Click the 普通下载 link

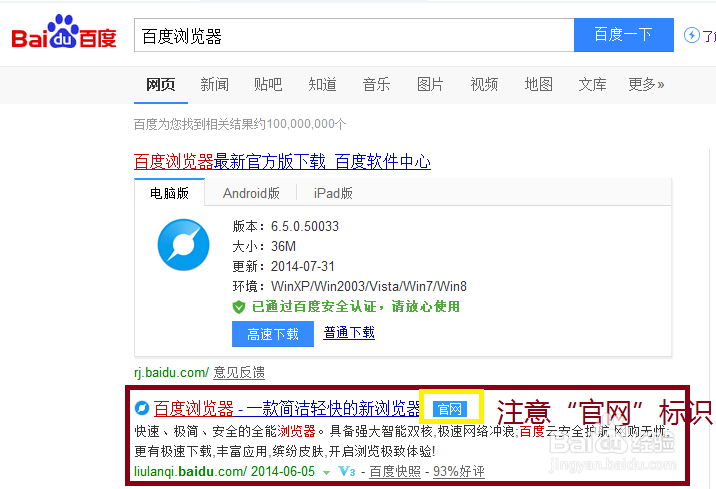pos(349,332)
